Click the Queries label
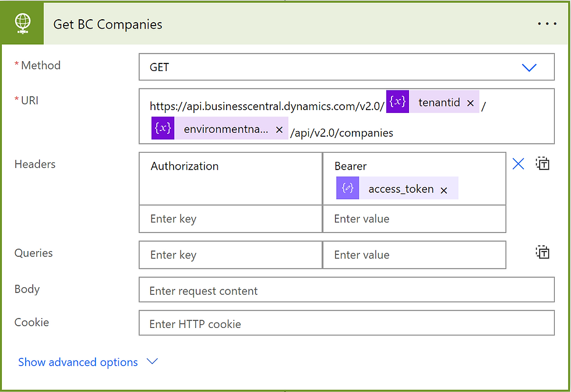This screenshot has width=571, height=392. click(x=34, y=253)
